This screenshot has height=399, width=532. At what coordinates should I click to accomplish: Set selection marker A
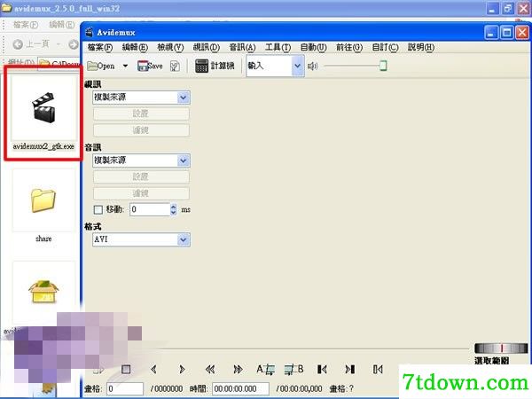(x=265, y=369)
